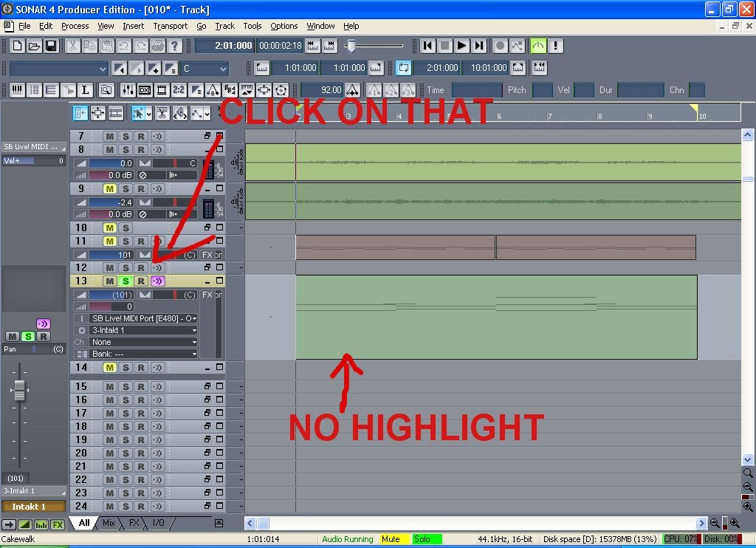
Task: Open the Options menu
Action: [284, 26]
